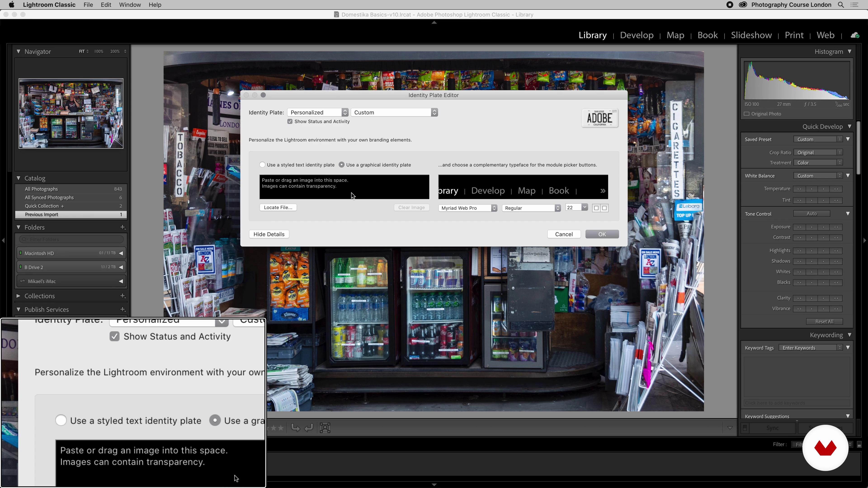Add a publish service with plus icon

[x=123, y=310]
